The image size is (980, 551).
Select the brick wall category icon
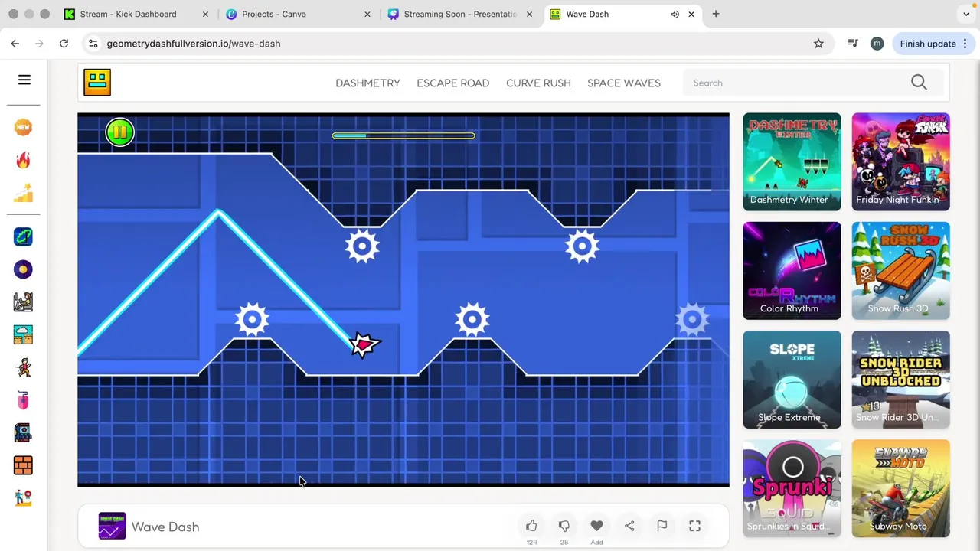pos(23,465)
